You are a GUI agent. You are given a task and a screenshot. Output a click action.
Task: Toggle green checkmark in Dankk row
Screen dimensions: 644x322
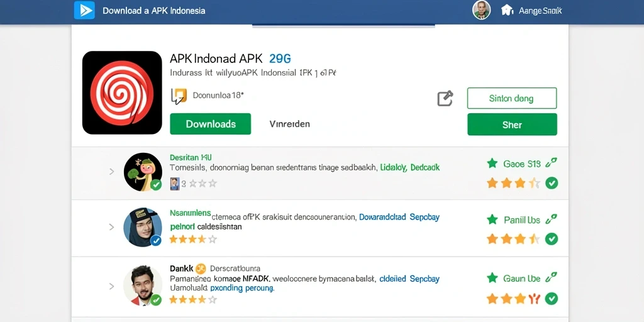click(552, 298)
